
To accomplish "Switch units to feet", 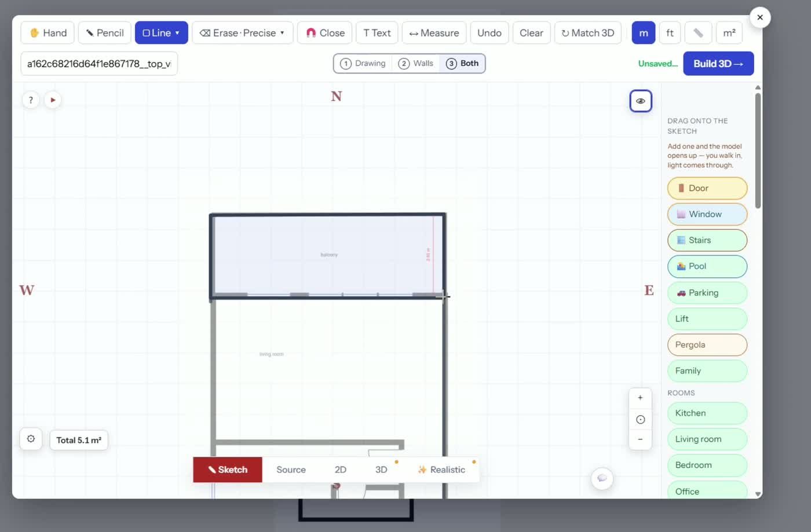I will coord(670,33).
